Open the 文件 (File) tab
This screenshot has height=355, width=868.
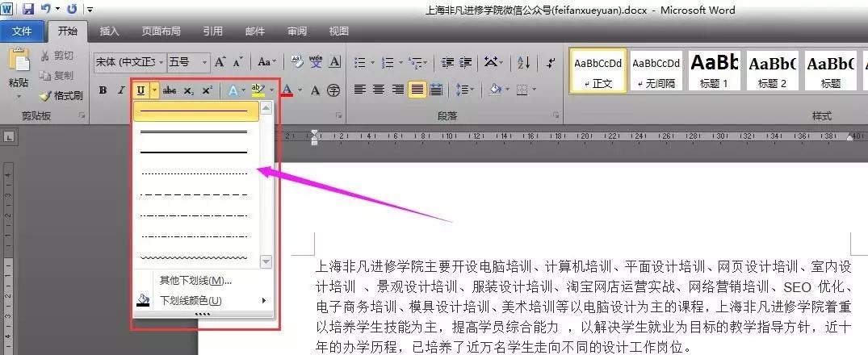pyautogui.click(x=22, y=31)
